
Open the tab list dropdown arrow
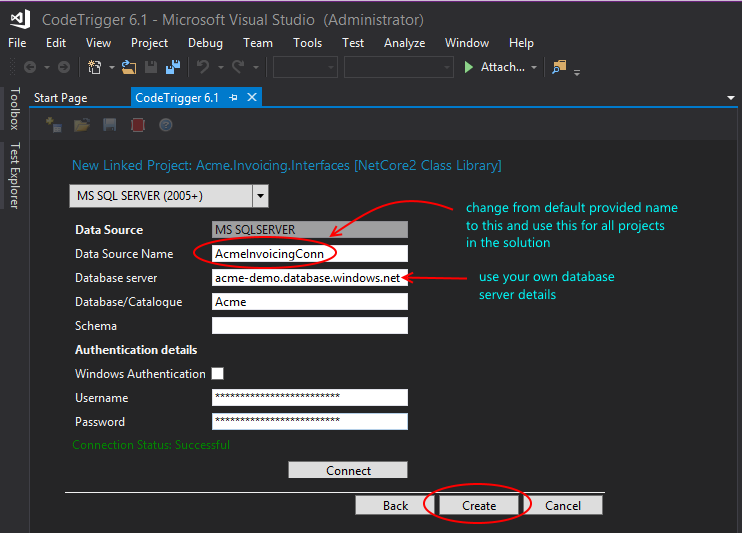coord(730,97)
